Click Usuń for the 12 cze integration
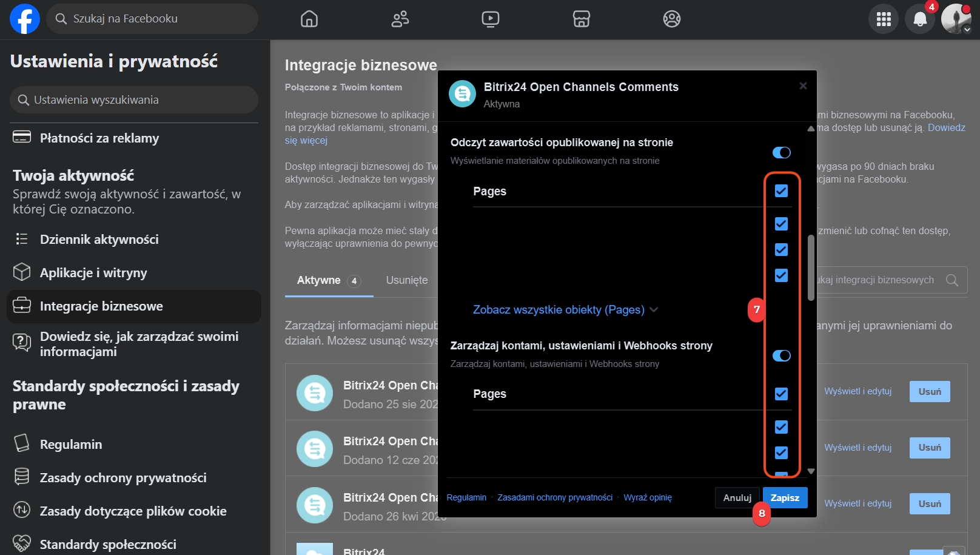The image size is (980, 555). click(930, 448)
